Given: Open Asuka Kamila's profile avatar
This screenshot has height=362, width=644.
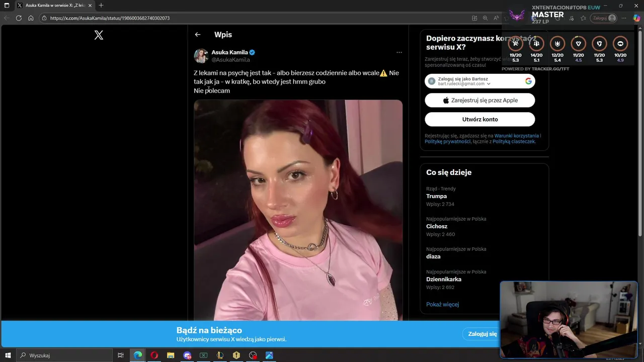Looking at the screenshot, I should coord(201,56).
